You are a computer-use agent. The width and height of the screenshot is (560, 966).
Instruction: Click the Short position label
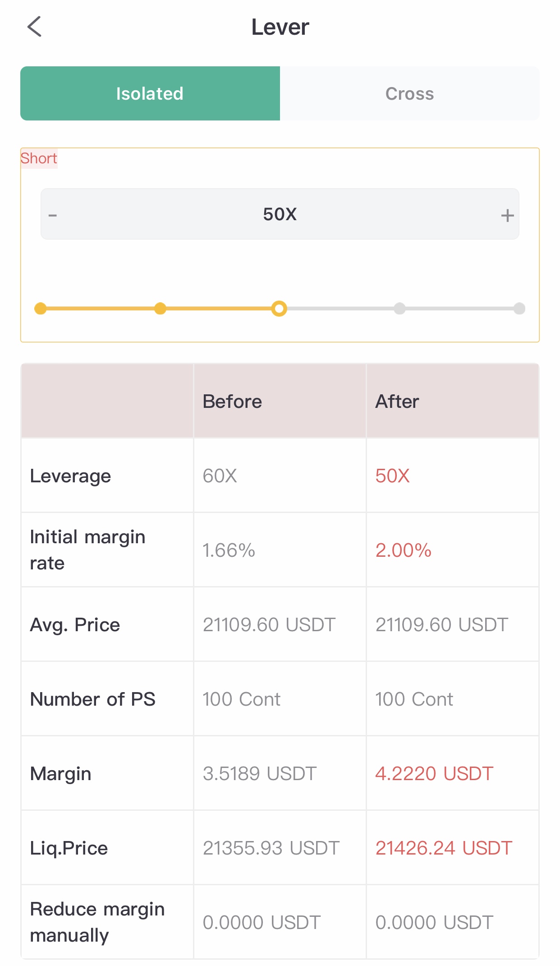(39, 158)
